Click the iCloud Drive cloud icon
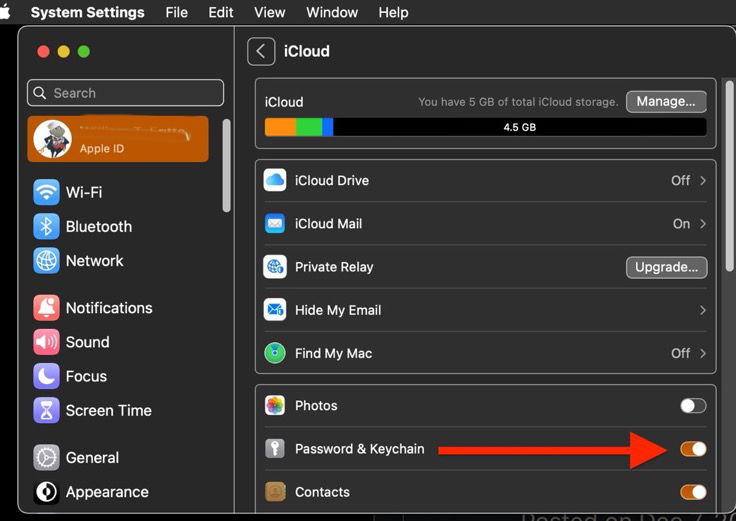 point(275,180)
